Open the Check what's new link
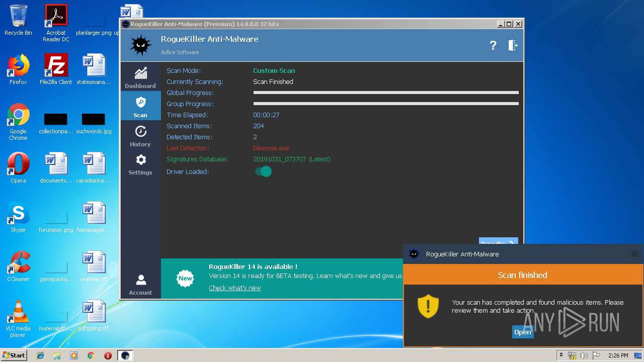644x362 pixels. pyautogui.click(x=235, y=288)
